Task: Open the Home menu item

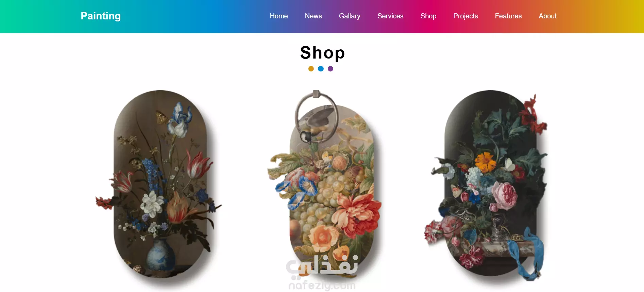Action: 279,16
